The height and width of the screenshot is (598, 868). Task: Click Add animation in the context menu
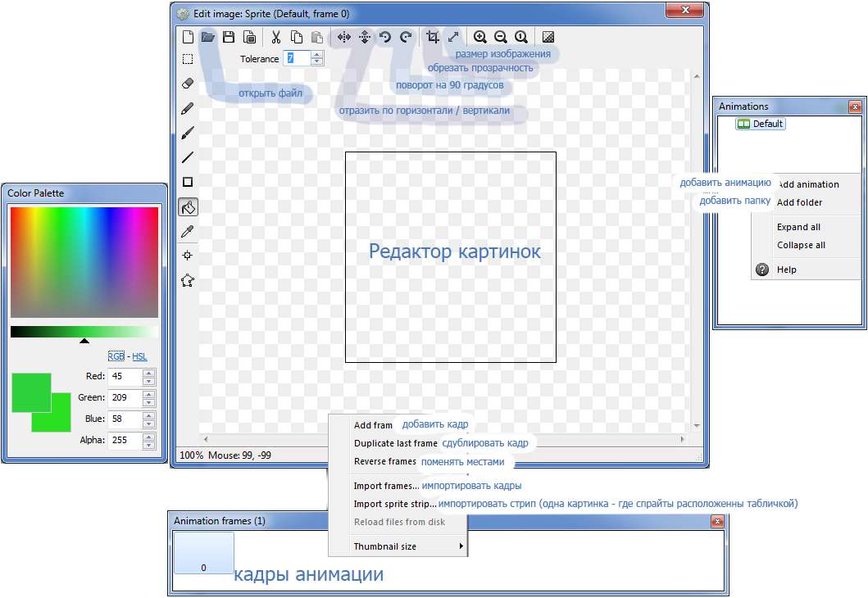(x=807, y=184)
